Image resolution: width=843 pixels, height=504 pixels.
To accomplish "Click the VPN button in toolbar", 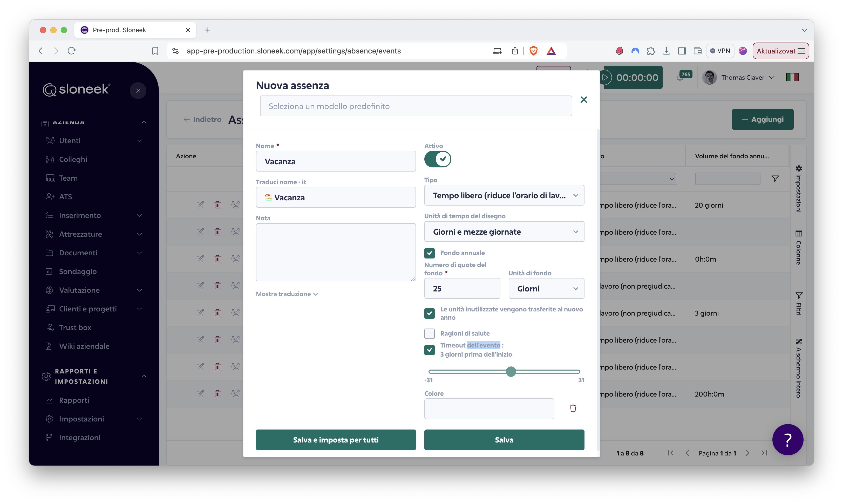I will click(x=720, y=51).
